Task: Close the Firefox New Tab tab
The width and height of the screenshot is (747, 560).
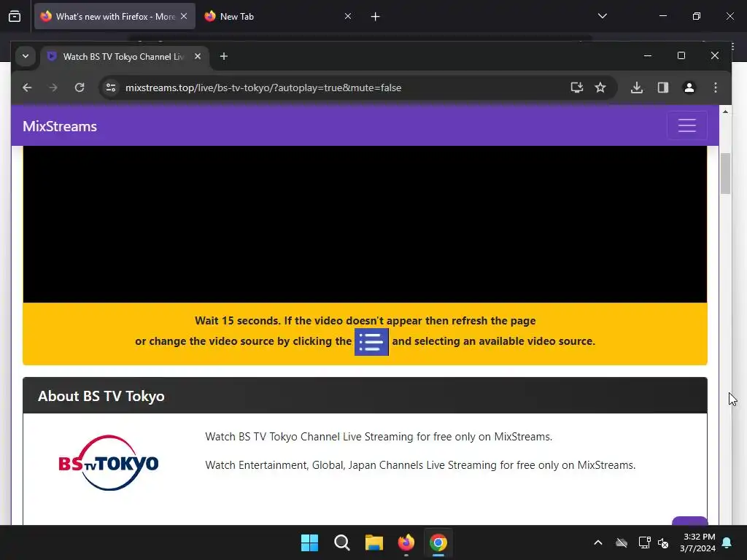Action: point(348,16)
